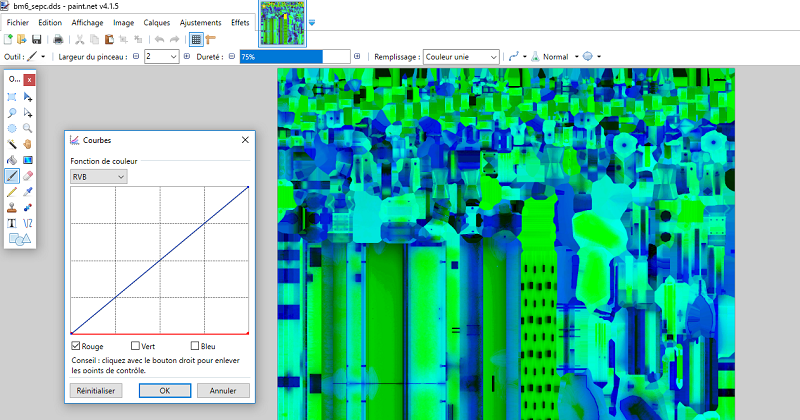Select the Move Selected Pixels tool
The image size is (800, 420).
pos(28,97)
